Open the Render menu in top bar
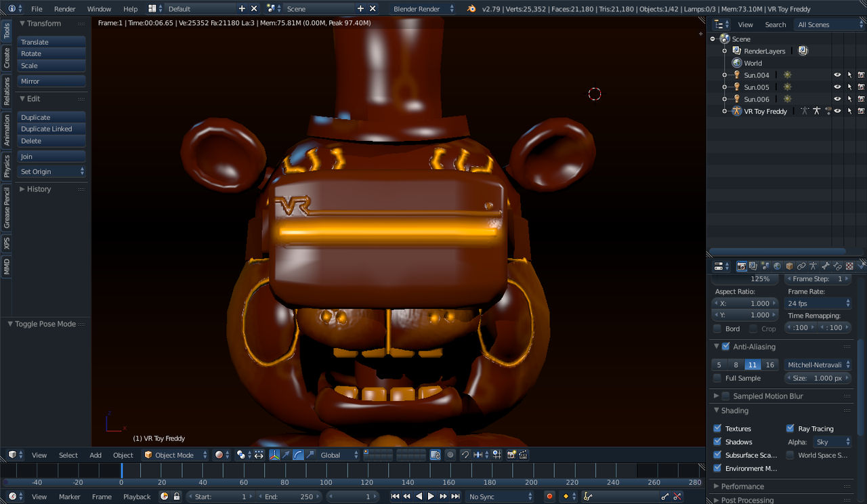The image size is (867, 504). click(65, 9)
